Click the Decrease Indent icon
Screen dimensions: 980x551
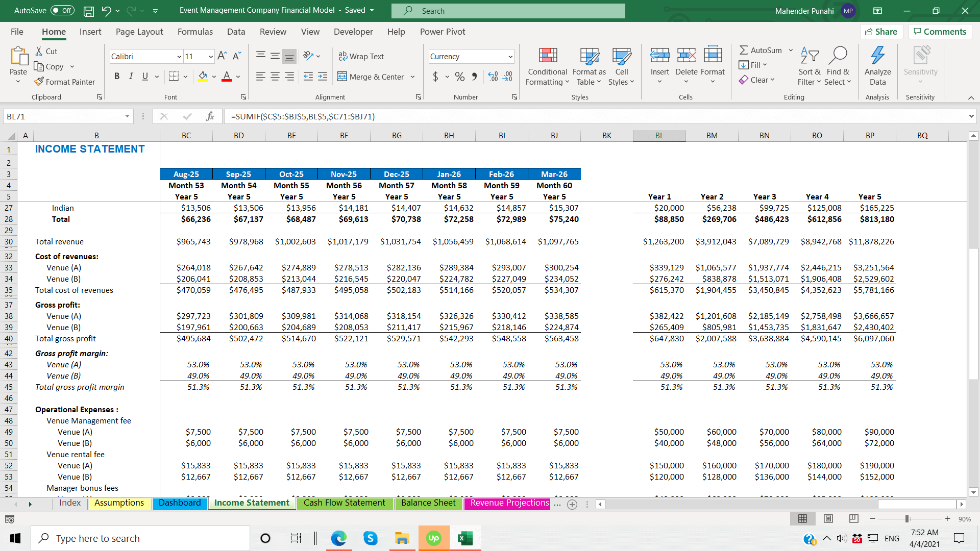tap(308, 77)
